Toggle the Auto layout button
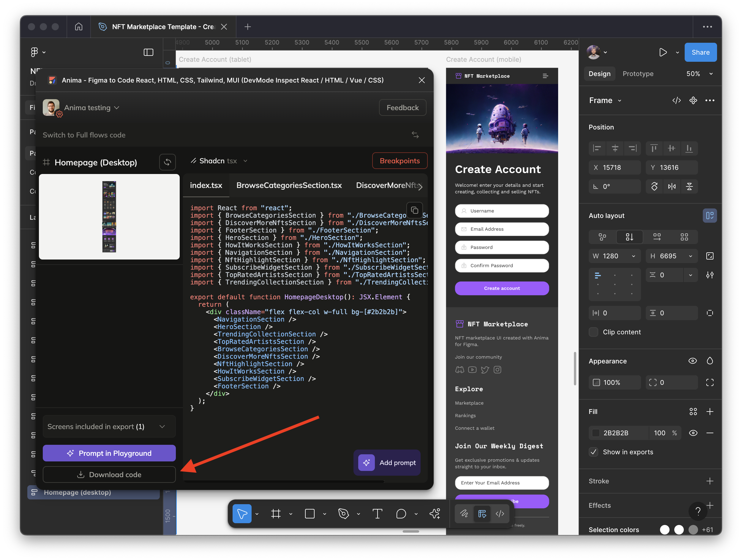 [x=709, y=216]
